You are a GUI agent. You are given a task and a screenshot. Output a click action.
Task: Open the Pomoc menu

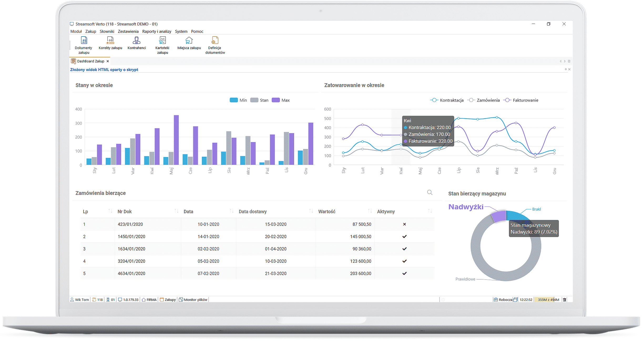pos(197,31)
